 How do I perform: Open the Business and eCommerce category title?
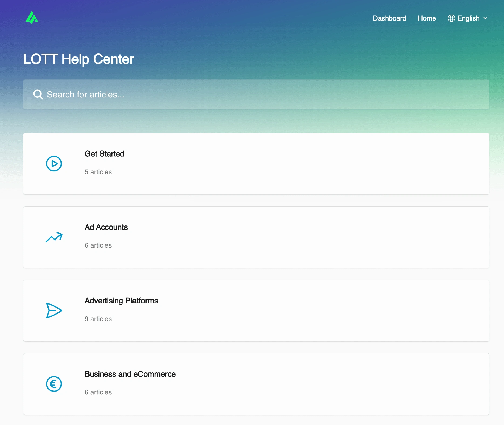(x=130, y=374)
